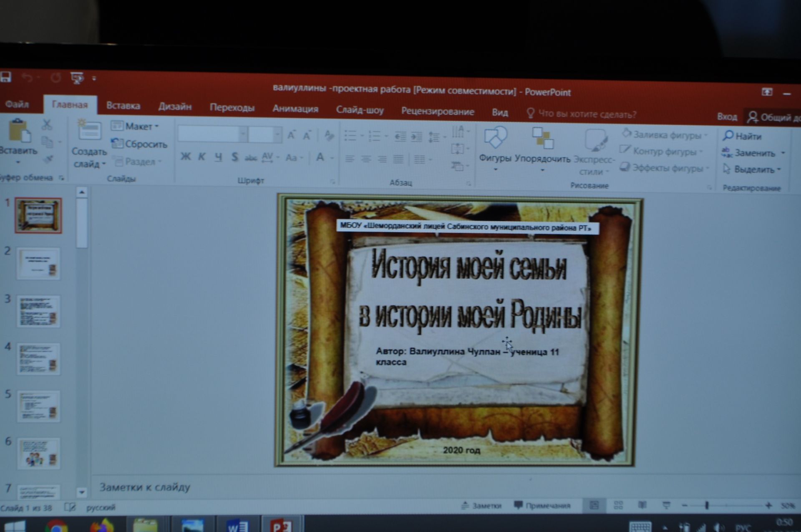The width and height of the screenshot is (801, 532).
Task: Open columns dropdown in Абзац group
Action: (423, 159)
